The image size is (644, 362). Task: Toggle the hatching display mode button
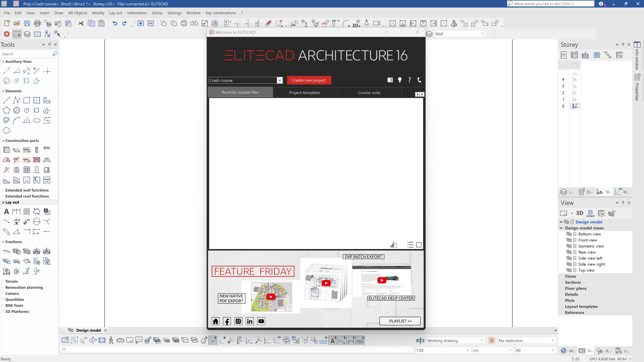point(360,340)
